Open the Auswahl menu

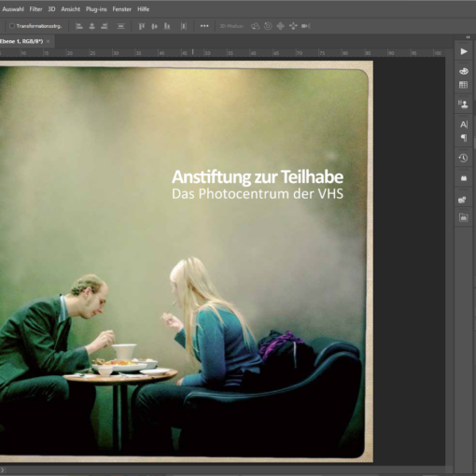point(13,9)
